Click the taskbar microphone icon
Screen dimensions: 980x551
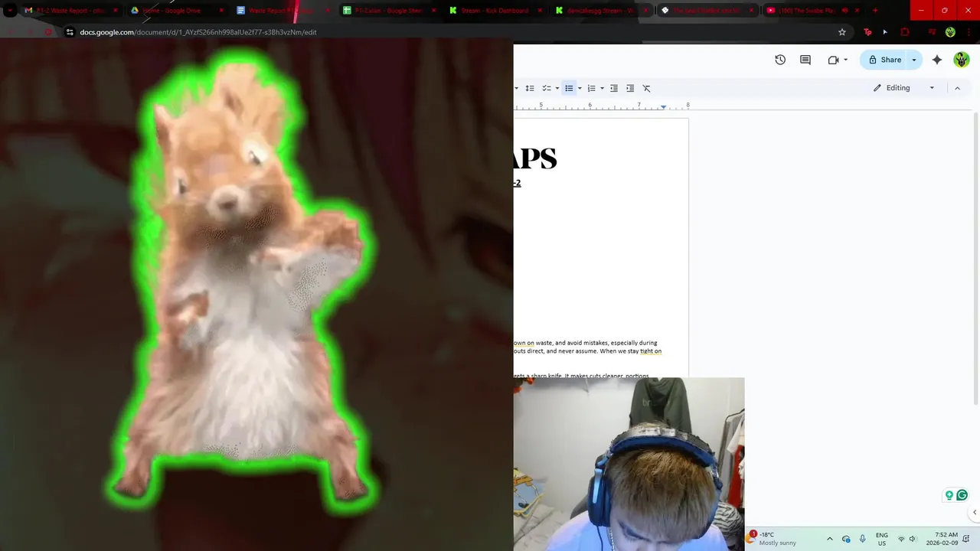[863, 539]
